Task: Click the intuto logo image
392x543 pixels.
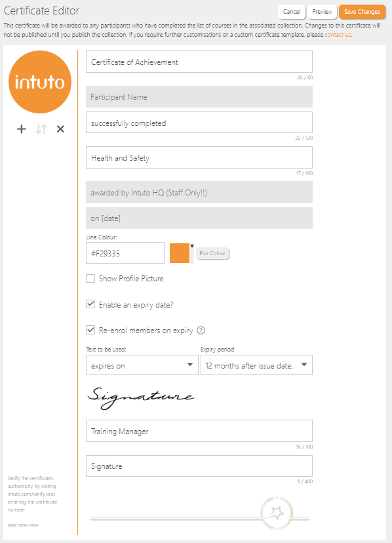Action: pos(40,82)
